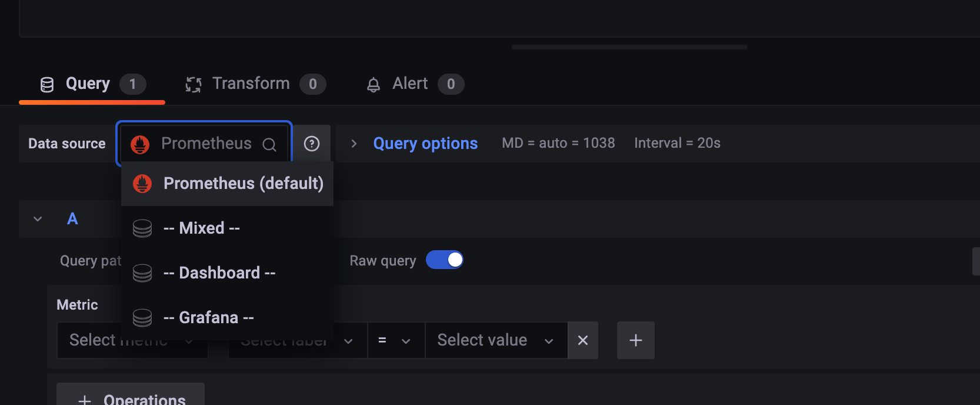This screenshot has width=980, height=405.
Task: Remove label filter with X button
Action: [x=583, y=340]
